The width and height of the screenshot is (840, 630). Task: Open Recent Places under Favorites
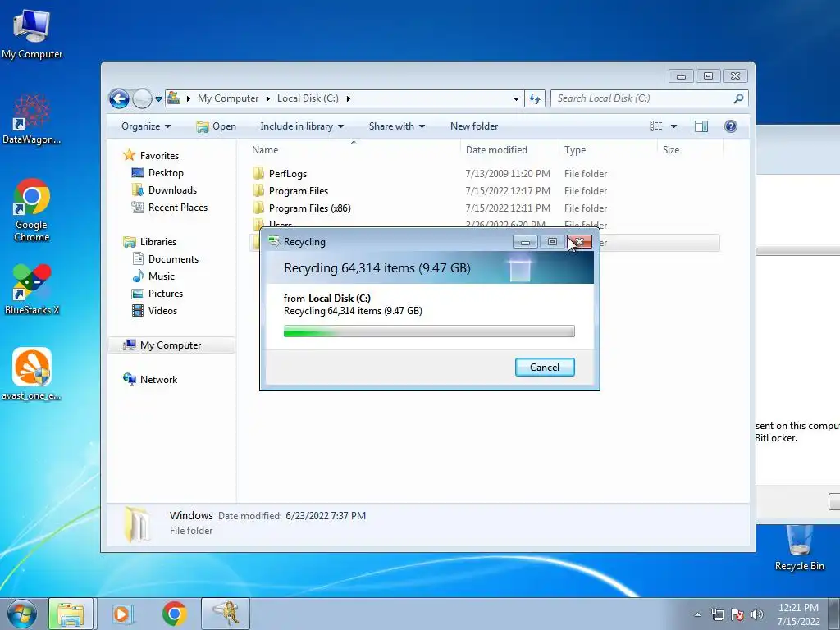point(177,208)
